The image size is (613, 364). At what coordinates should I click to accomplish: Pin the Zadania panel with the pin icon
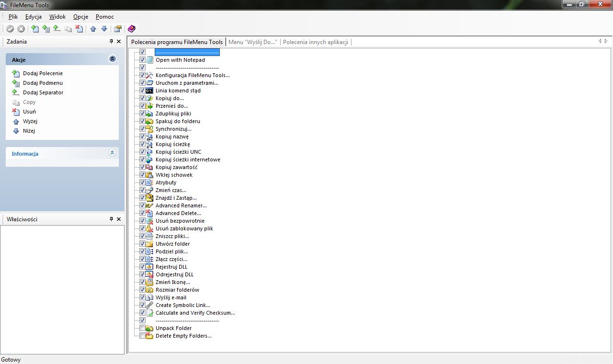pos(112,41)
